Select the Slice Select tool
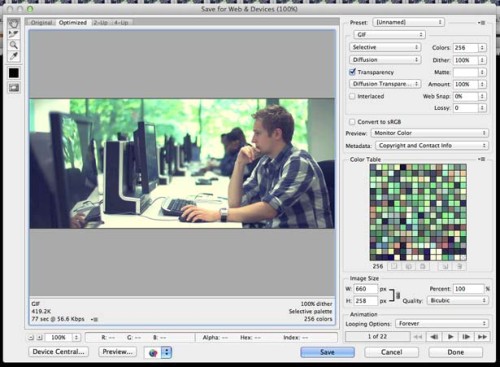This screenshot has height=367, width=500. [14, 34]
